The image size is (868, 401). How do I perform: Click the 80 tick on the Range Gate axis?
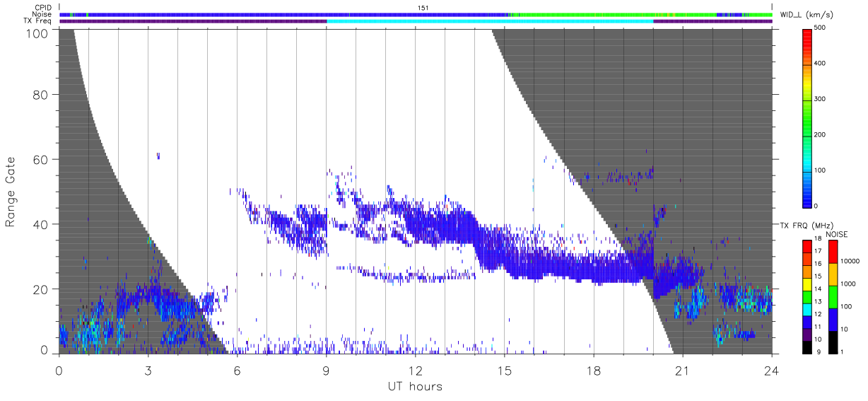[41, 95]
